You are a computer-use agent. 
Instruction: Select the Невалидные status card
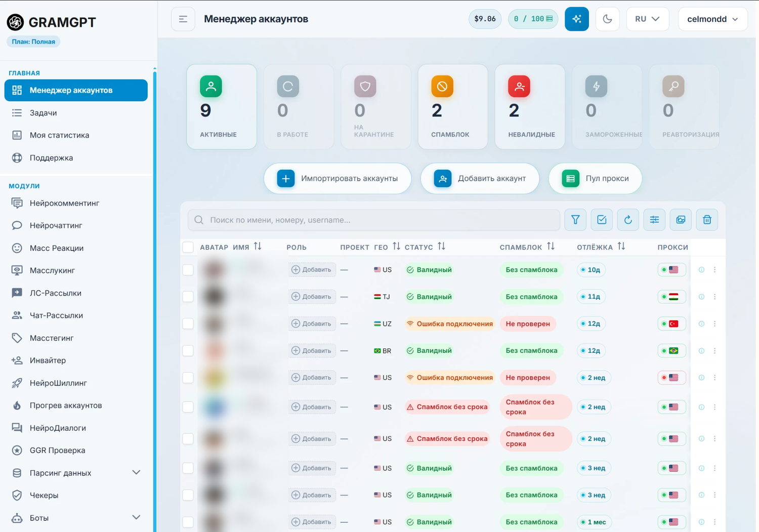pos(530,107)
